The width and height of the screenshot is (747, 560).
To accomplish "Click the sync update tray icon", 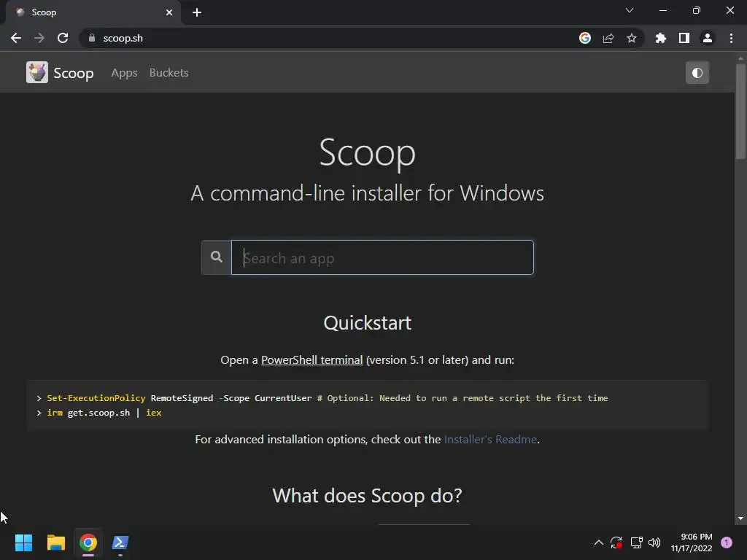I will (x=616, y=542).
